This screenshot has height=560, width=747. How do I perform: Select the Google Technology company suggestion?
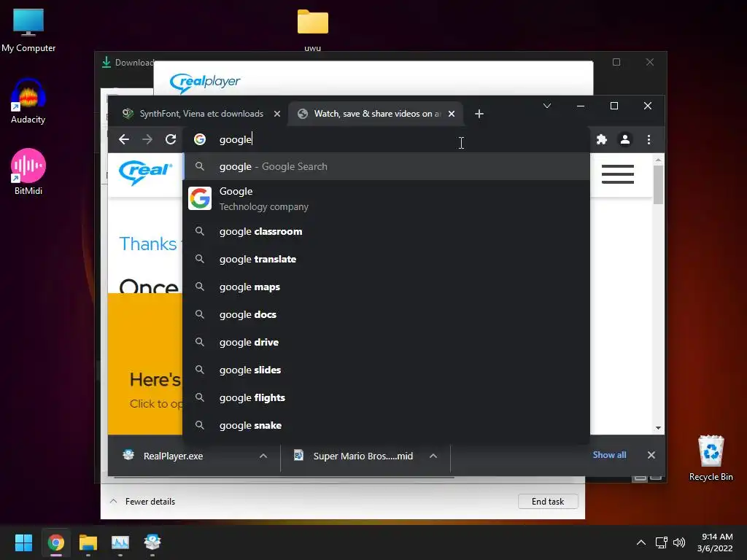(386, 198)
